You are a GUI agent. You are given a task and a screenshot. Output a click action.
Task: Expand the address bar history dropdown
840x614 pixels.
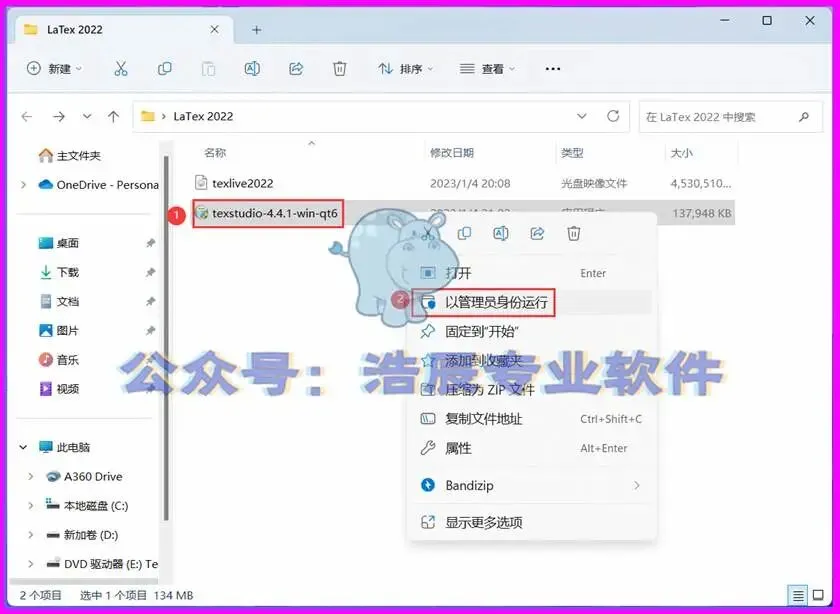coord(581,116)
